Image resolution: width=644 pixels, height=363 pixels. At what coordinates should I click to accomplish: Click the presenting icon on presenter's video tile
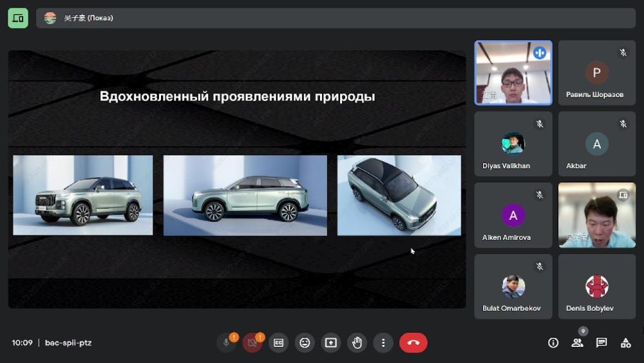623,195
